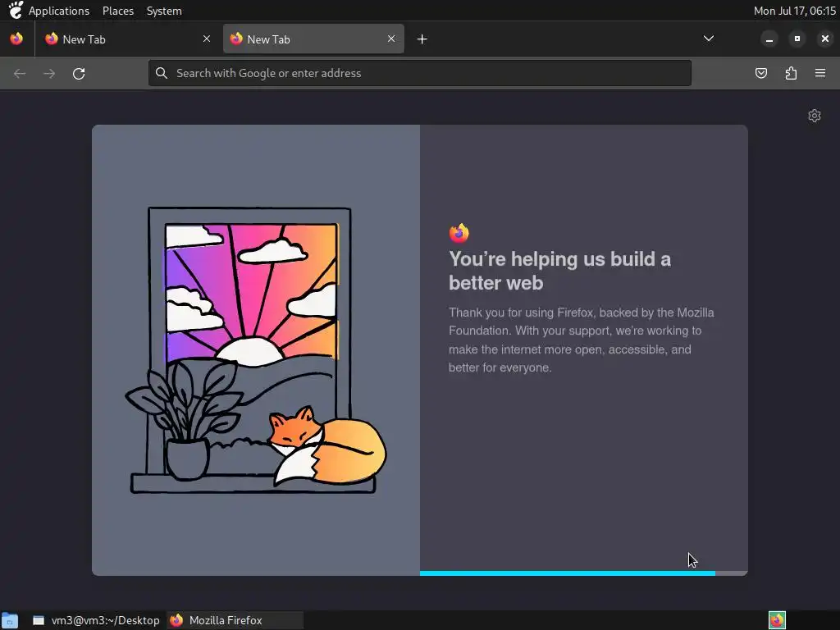Select the second New Tab
Screen dimensions: 840x630
pyautogui.click(x=313, y=39)
